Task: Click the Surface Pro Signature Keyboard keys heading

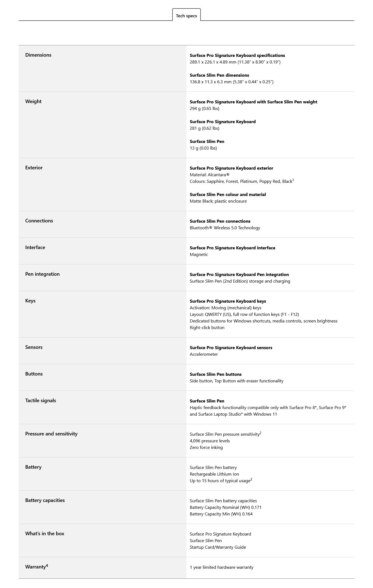Action: point(228,301)
